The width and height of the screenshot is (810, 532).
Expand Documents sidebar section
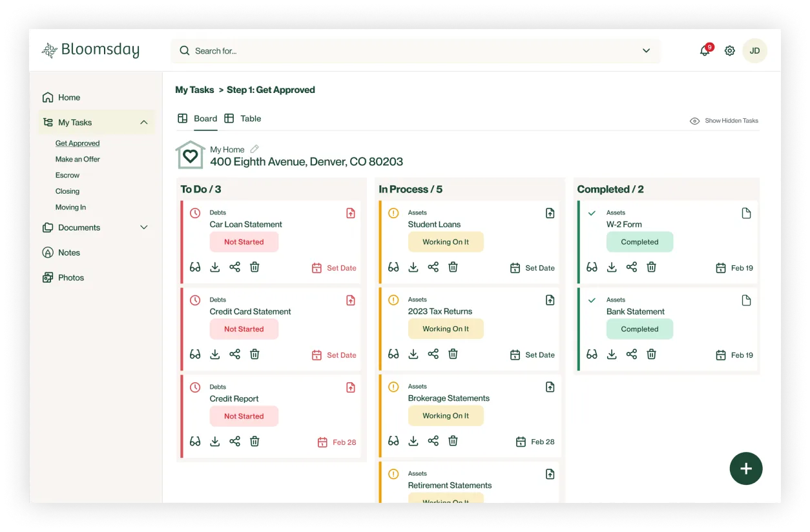coord(144,227)
